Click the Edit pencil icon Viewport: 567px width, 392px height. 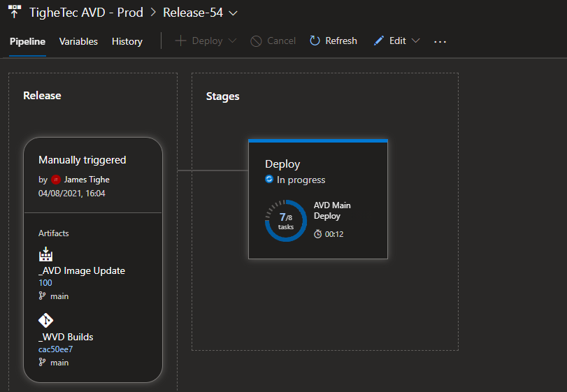[x=378, y=41]
